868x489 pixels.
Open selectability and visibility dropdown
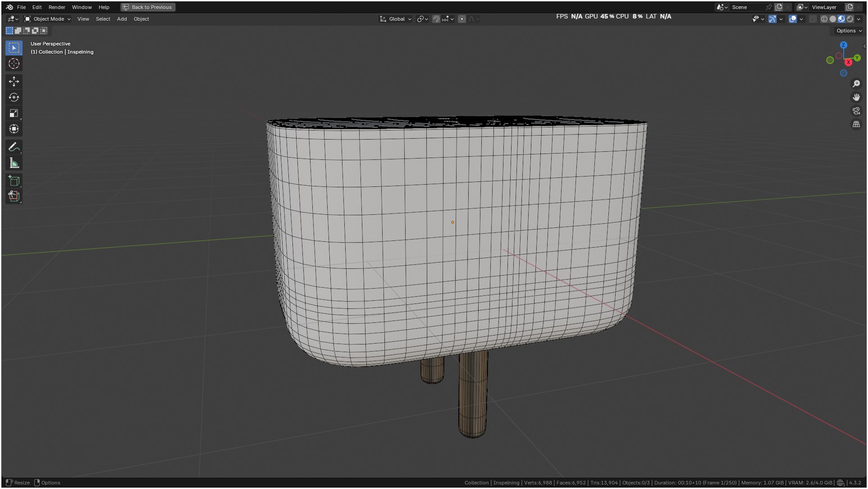(758, 19)
